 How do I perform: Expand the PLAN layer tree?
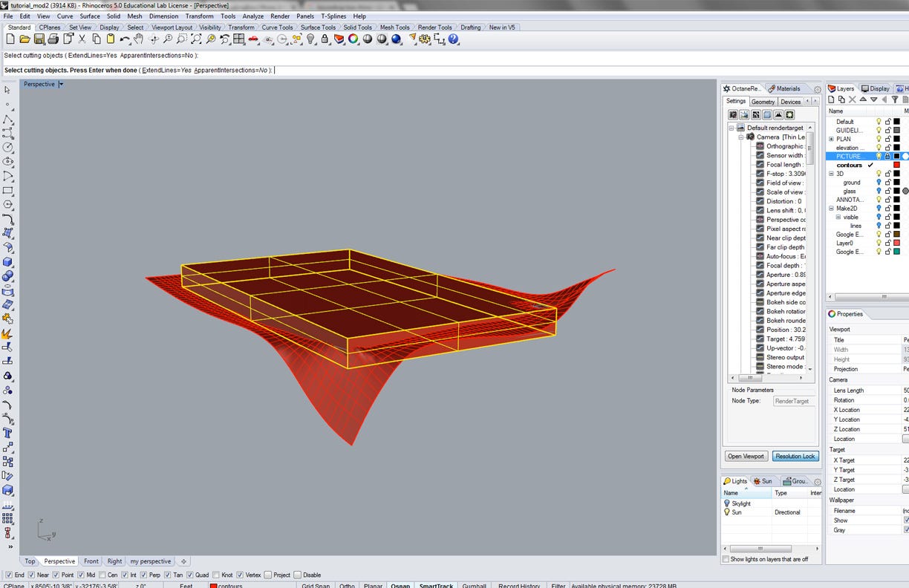(832, 139)
